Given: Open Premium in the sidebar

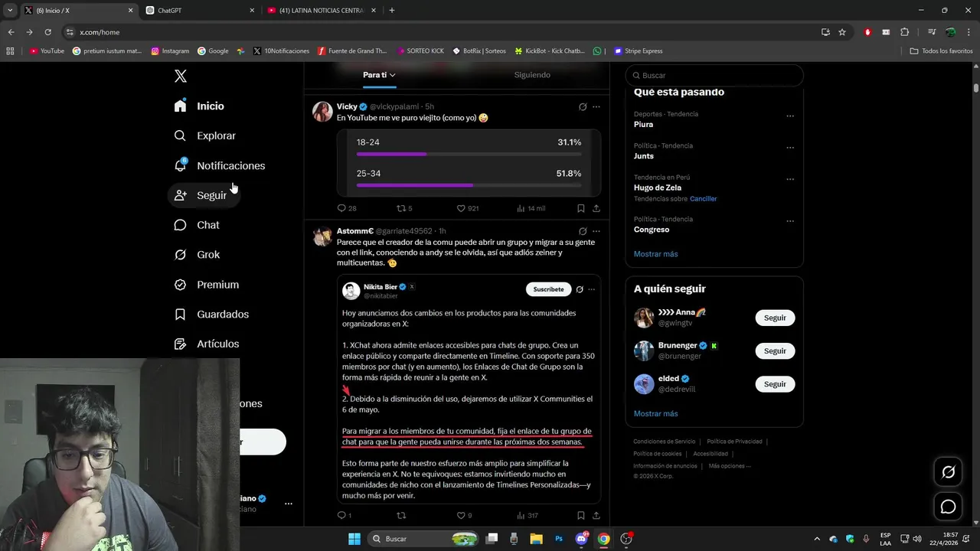Looking at the screenshot, I should tap(207, 285).
